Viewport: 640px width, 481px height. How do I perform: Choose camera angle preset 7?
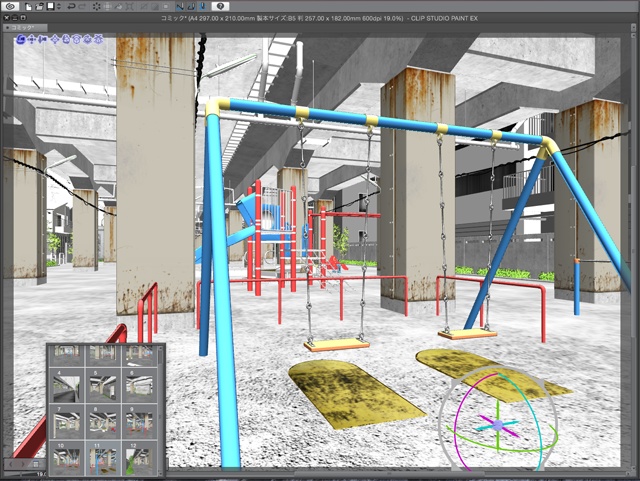point(67,422)
